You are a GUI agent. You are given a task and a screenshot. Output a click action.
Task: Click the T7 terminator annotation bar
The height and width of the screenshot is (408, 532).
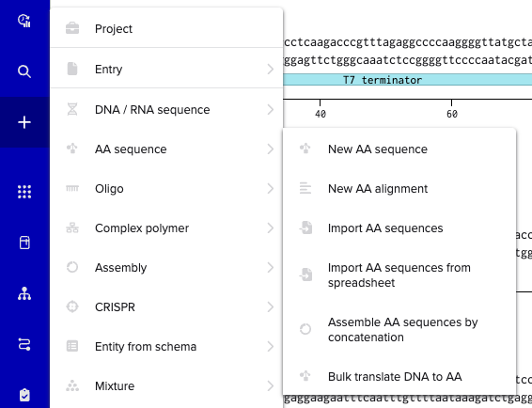point(408,80)
